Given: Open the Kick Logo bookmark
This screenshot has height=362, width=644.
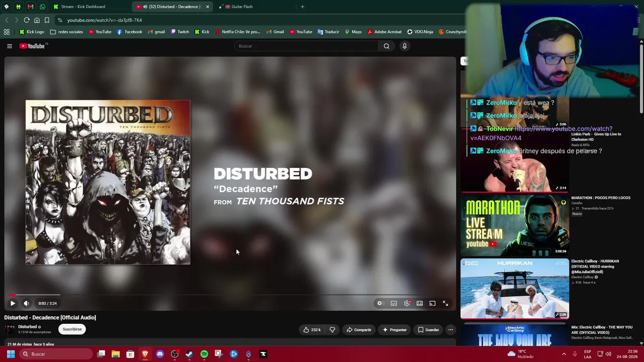Looking at the screenshot, I should tap(32, 32).
